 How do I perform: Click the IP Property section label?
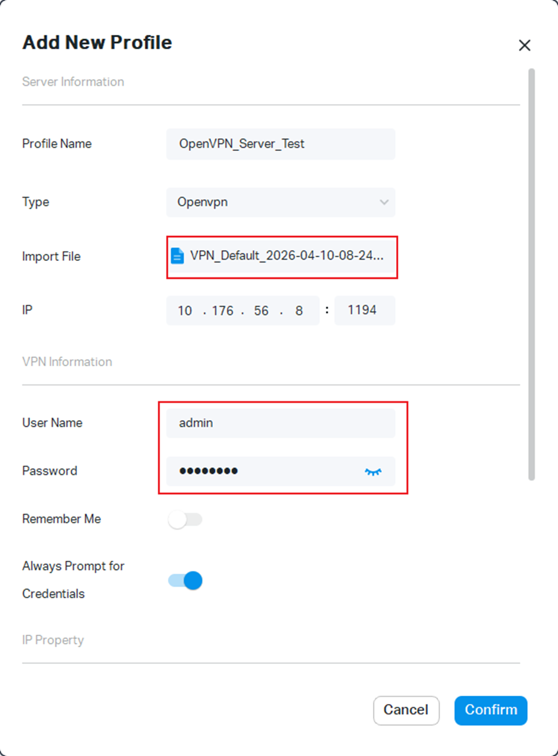click(x=53, y=639)
